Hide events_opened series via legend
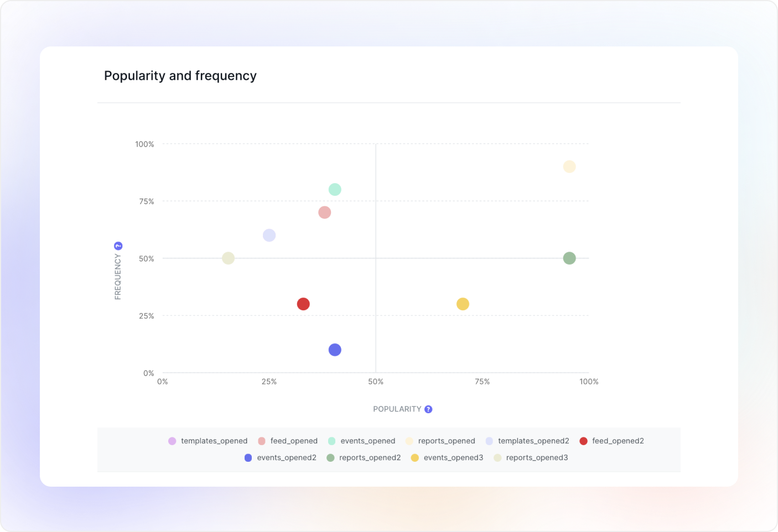This screenshot has height=532, width=778. [362, 441]
